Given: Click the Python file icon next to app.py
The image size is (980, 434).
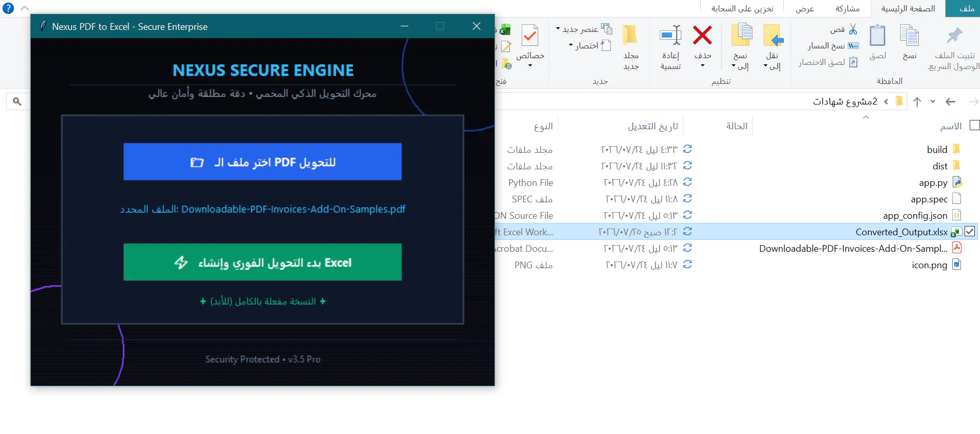Looking at the screenshot, I should (x=957, y=182).
